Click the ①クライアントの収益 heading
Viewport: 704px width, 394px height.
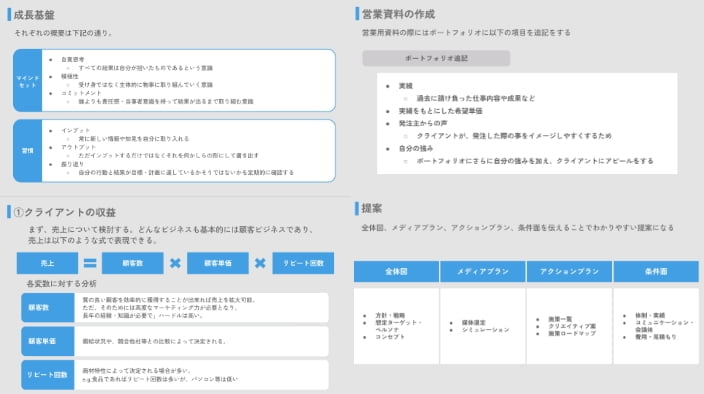(65, 212)
